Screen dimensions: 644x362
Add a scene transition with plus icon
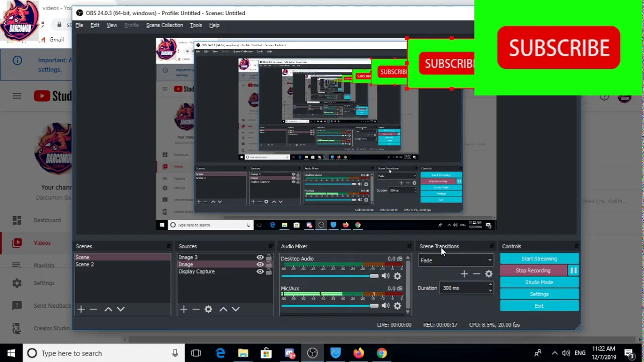coord(464,274)
